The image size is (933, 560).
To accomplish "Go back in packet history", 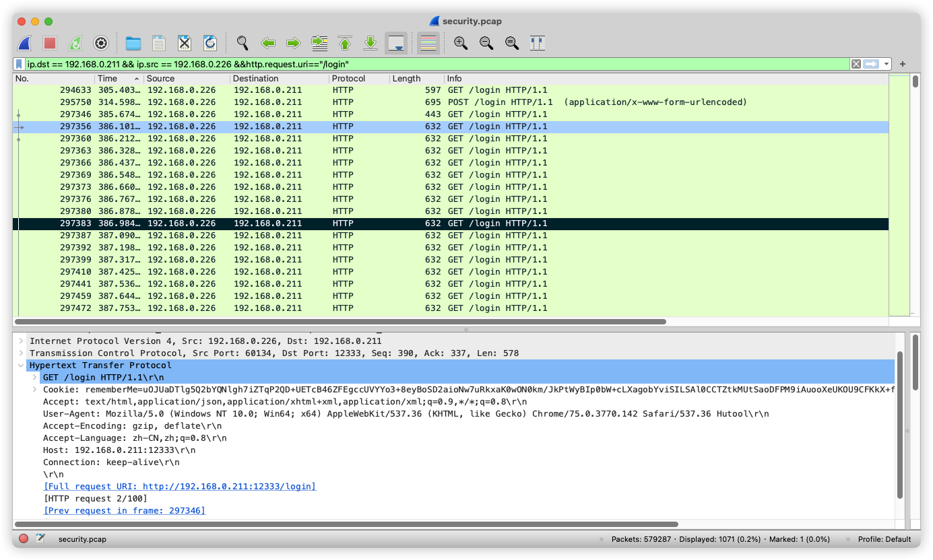I will click(x=268, y=43).
